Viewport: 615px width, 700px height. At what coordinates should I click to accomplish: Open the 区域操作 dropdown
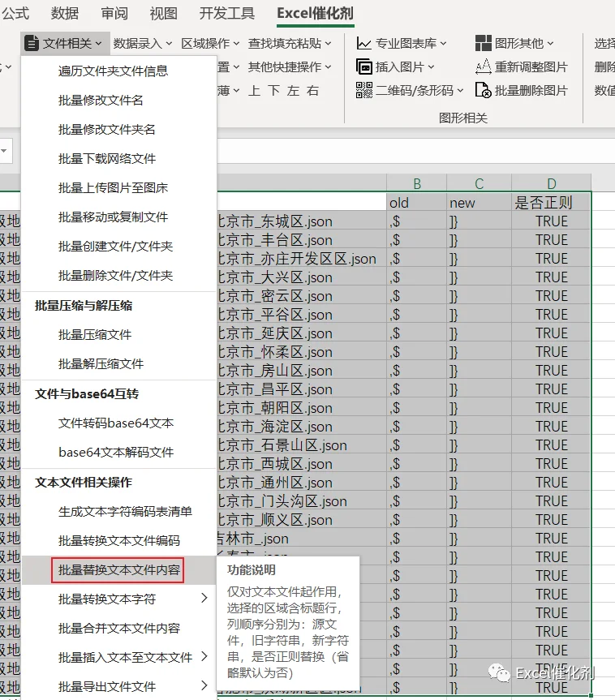point(210,43)
